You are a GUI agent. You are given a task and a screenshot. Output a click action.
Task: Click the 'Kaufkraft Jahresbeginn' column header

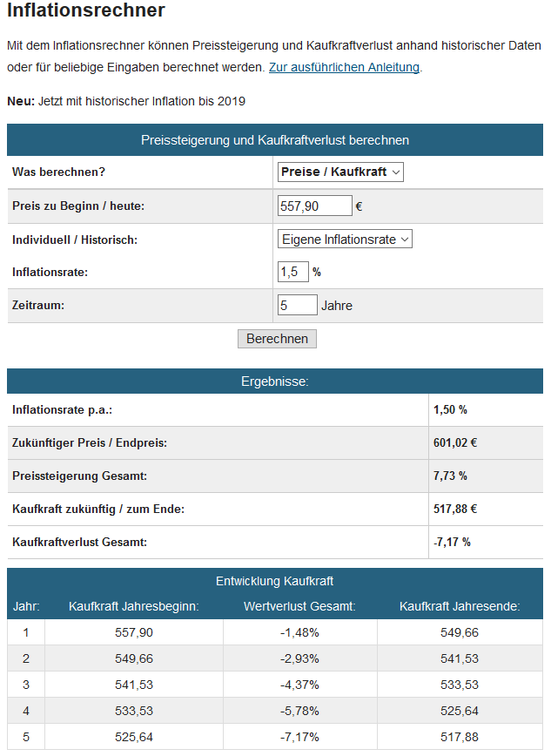click(x=133, y=606)
